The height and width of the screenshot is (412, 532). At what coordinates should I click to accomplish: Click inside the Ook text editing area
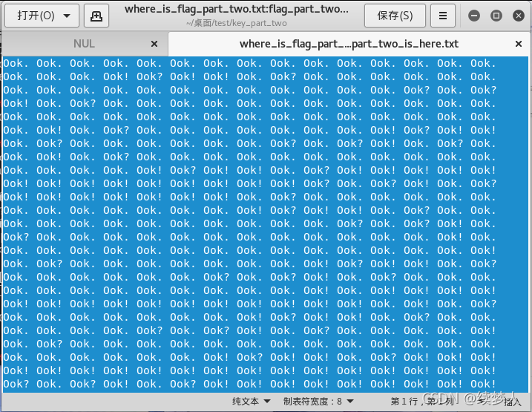[266, 224]
